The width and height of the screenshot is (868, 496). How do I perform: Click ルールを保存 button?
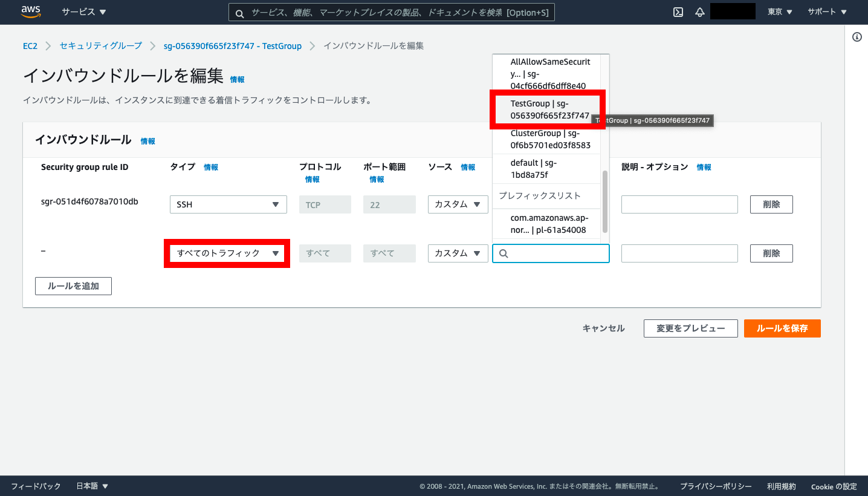tap(782, 328)
